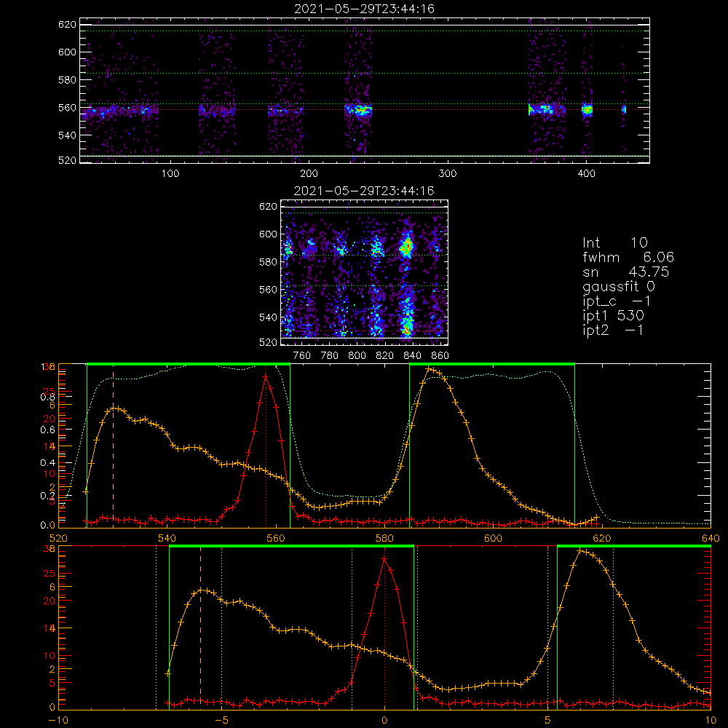Click x-axis label 800 under the middle image

[357, 356]
